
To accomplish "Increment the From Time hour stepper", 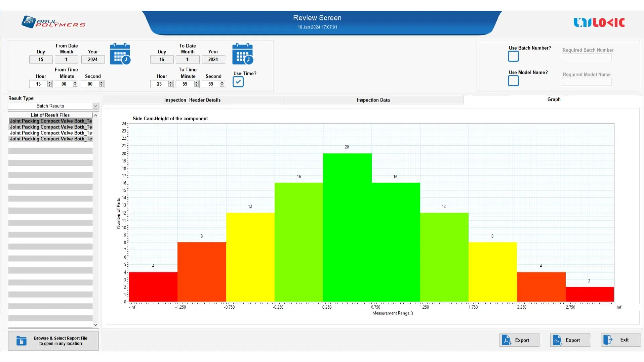I will point(50,82).
